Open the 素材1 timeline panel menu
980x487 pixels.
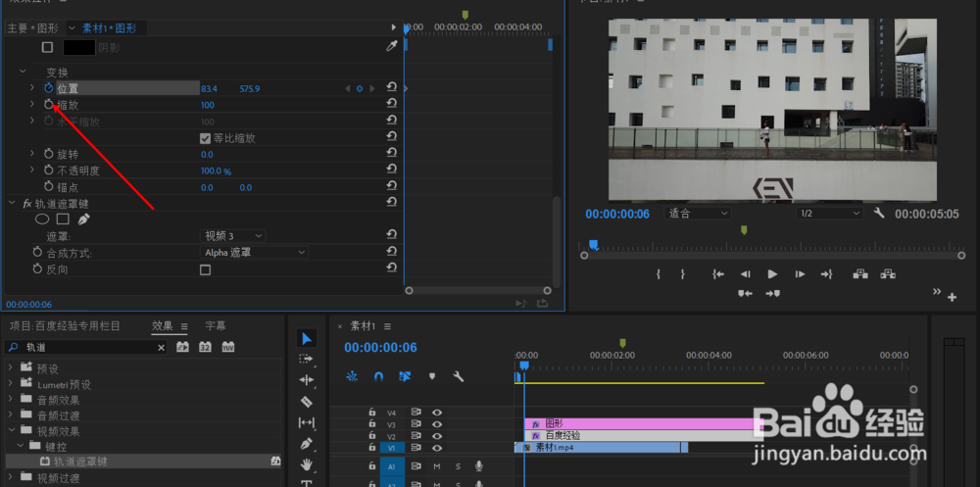pos(387,326)
